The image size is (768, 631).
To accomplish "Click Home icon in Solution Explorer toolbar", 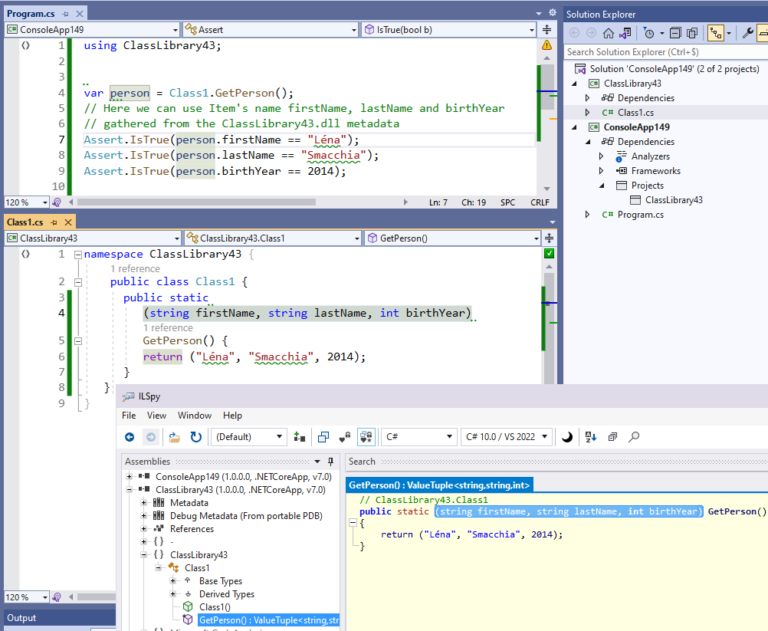I will [608, 33].
